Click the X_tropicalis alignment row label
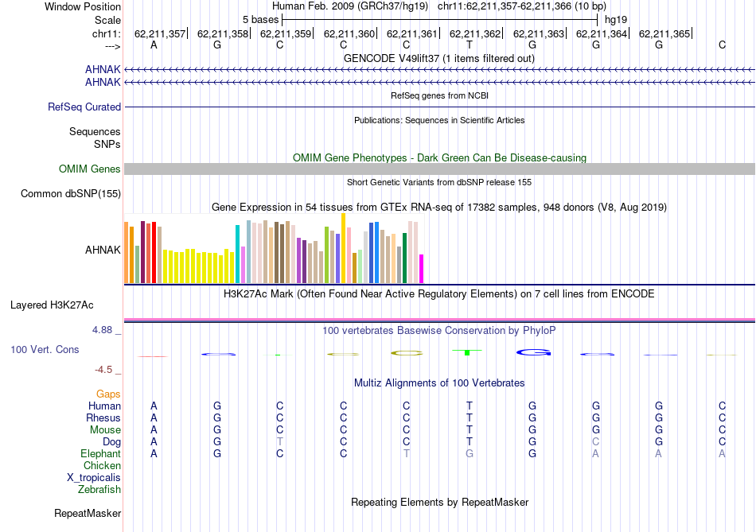This screenshot has height=532, width=756. tap(94, 478)
